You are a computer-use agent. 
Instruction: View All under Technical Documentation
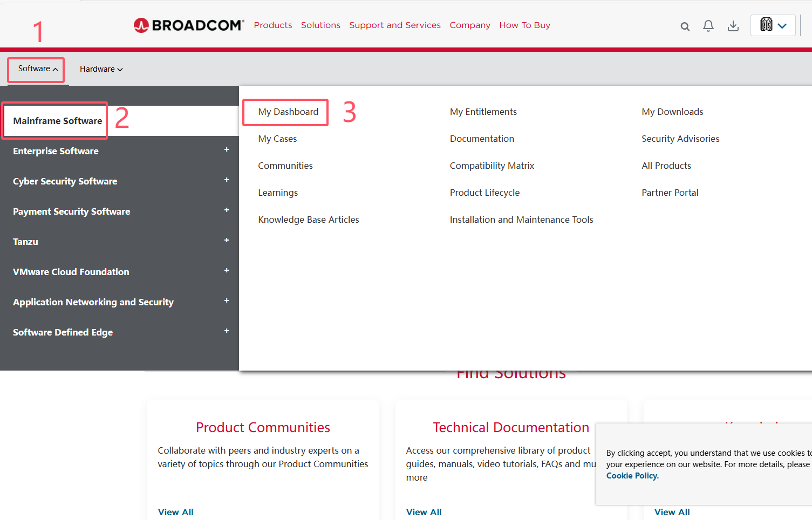click(x=424, y=512)
